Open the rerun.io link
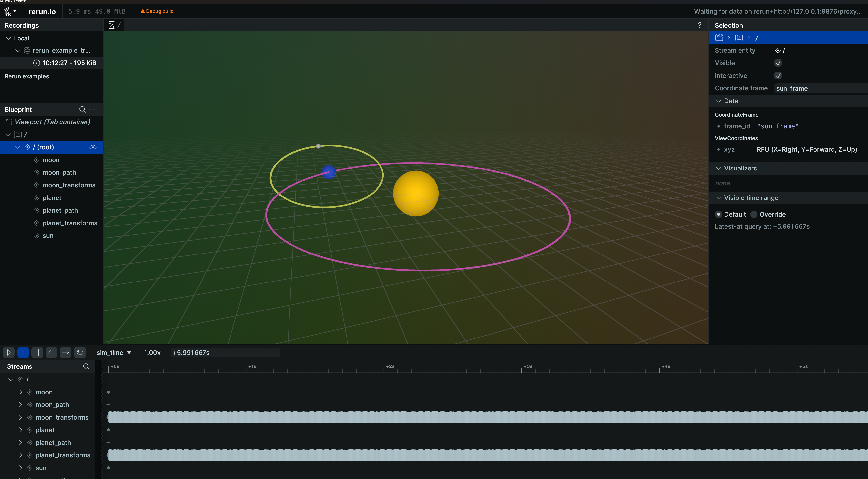Image resolution: width=868 pixels, height=479 pixels. 42,11
